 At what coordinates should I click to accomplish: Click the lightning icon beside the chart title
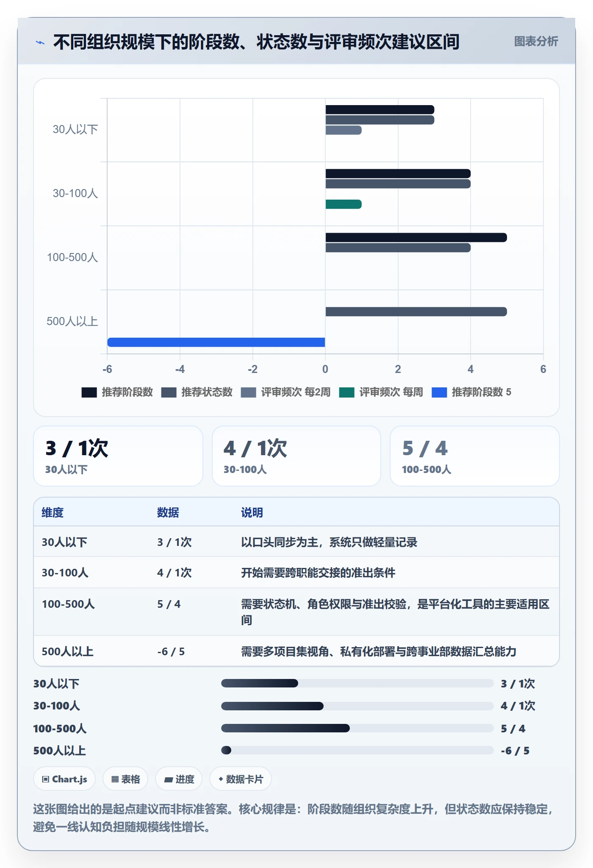click(40, 42)
